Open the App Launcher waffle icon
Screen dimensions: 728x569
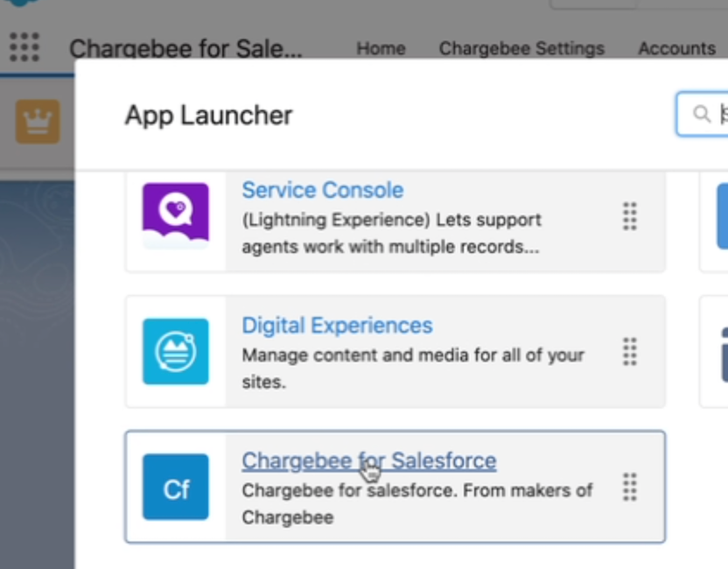24,47
